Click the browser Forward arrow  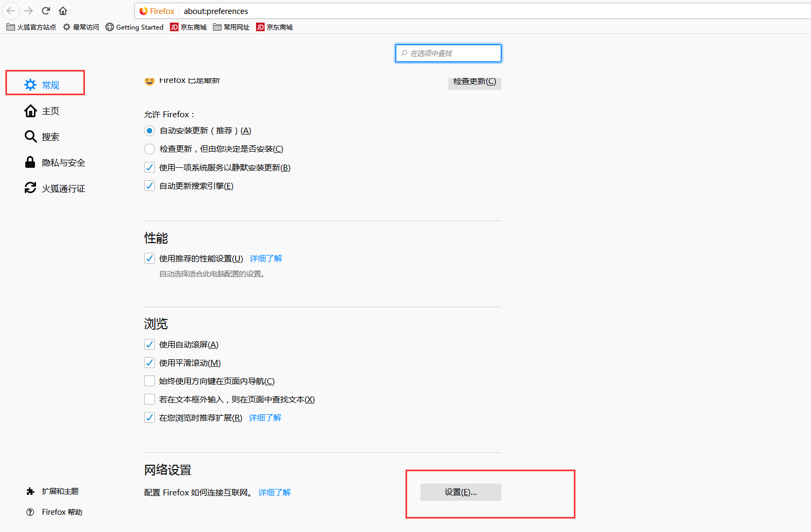point(29,11)
